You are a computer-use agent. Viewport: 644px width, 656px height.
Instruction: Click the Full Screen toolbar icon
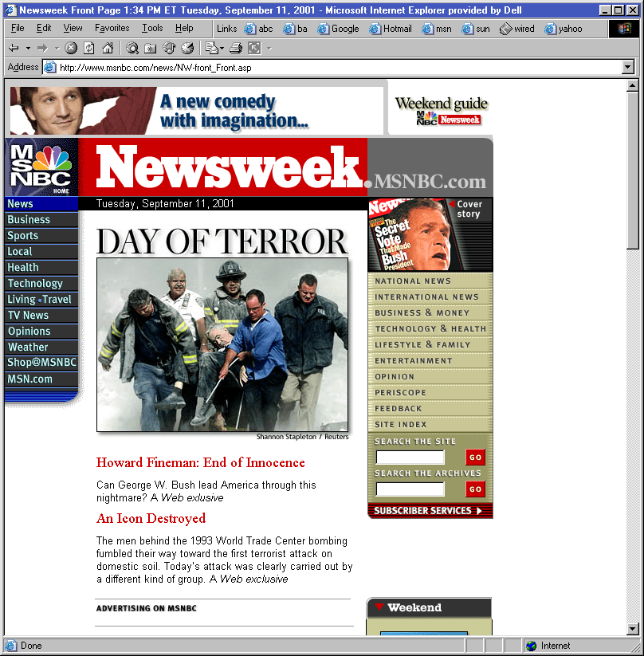click(x=254, y=49)
